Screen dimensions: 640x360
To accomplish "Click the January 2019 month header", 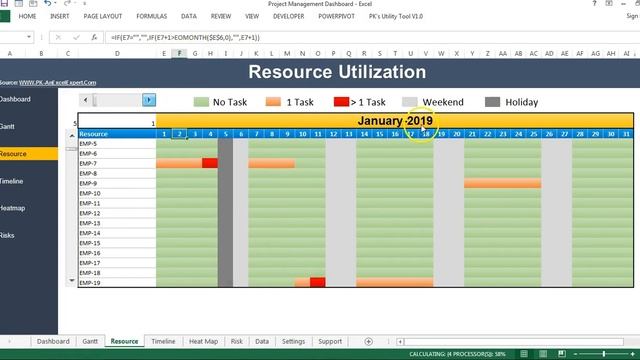I will [395, 121].
